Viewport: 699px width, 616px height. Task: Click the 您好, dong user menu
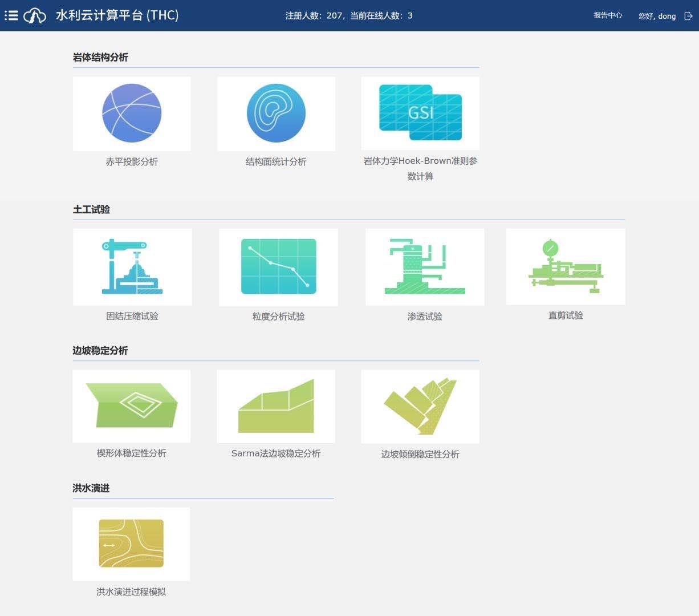tap(657, 16)
